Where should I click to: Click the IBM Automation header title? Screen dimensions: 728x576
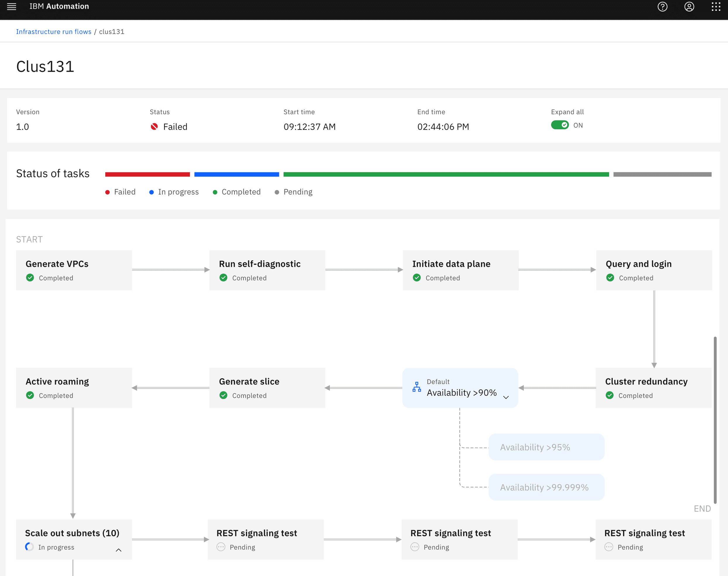tap(59, 6)
